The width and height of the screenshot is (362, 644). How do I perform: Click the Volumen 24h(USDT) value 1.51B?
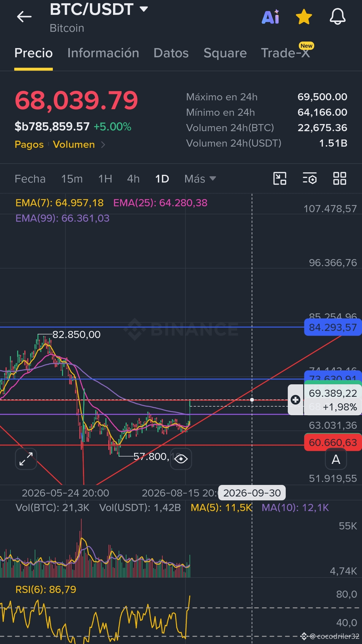[x=333, y=143]
